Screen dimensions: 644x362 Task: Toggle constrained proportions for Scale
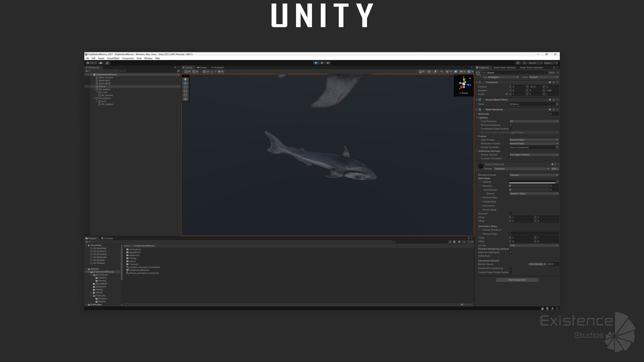506,94
